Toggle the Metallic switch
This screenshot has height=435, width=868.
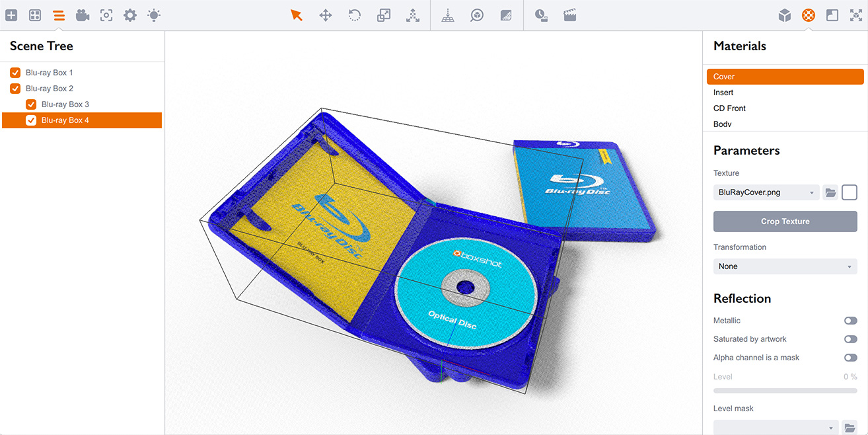click(x=851, y=321)
